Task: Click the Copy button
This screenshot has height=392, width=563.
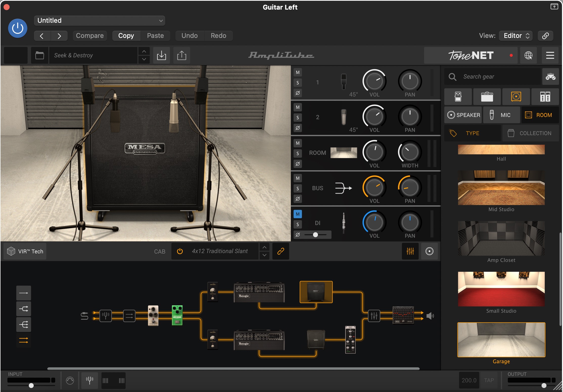Action: (x=126, y=36)
